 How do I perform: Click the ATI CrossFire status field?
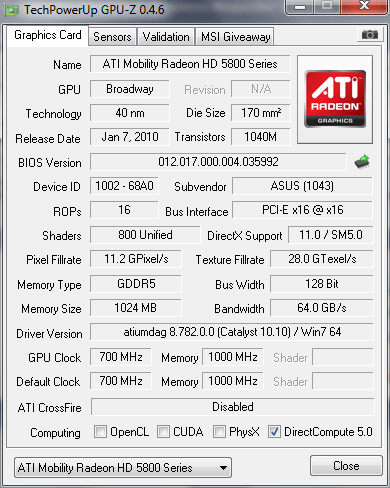[x=233, y=407]
